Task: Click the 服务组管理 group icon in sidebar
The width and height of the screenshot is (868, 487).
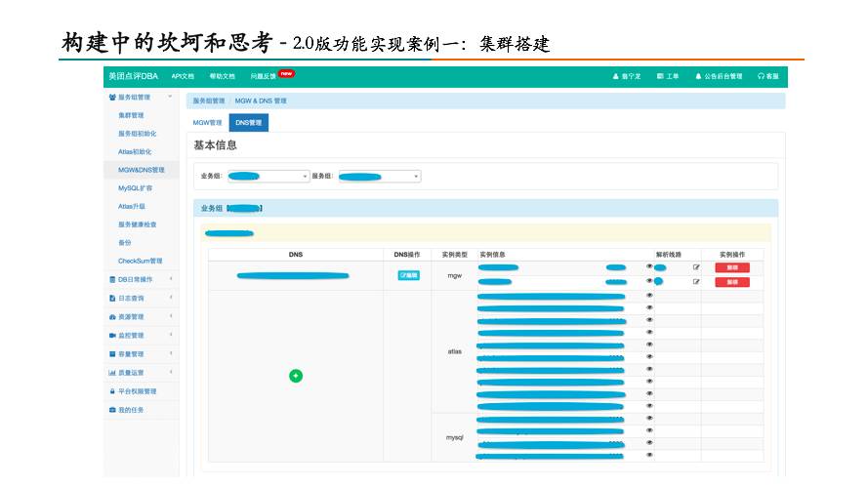Action: click(112, 98)
